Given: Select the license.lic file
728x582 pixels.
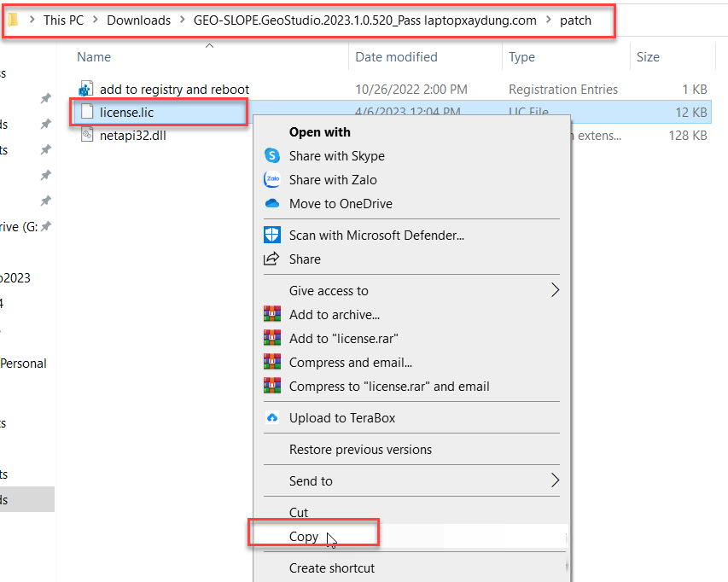Looking at the screenshot, I should tap(126, 112).
